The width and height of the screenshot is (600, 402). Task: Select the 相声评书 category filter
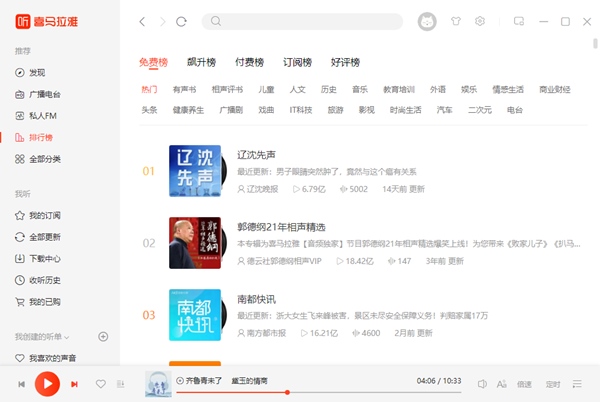[x=228, y=89]
